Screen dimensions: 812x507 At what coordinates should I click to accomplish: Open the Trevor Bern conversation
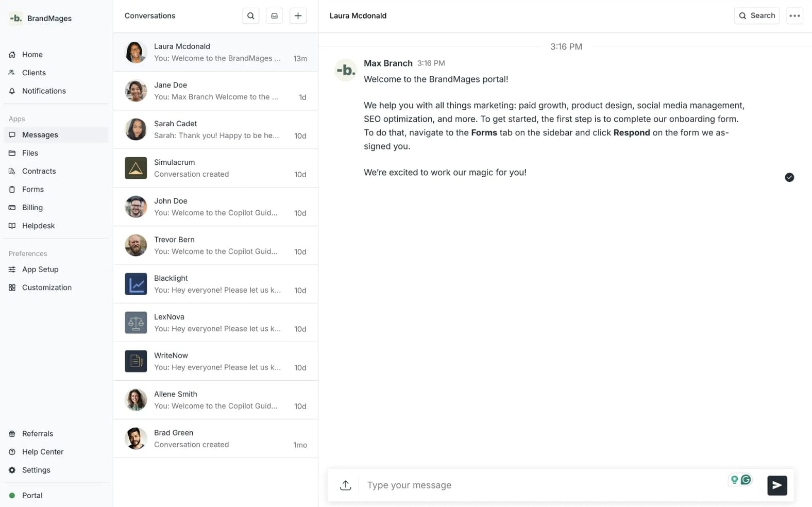click(215, 246)
